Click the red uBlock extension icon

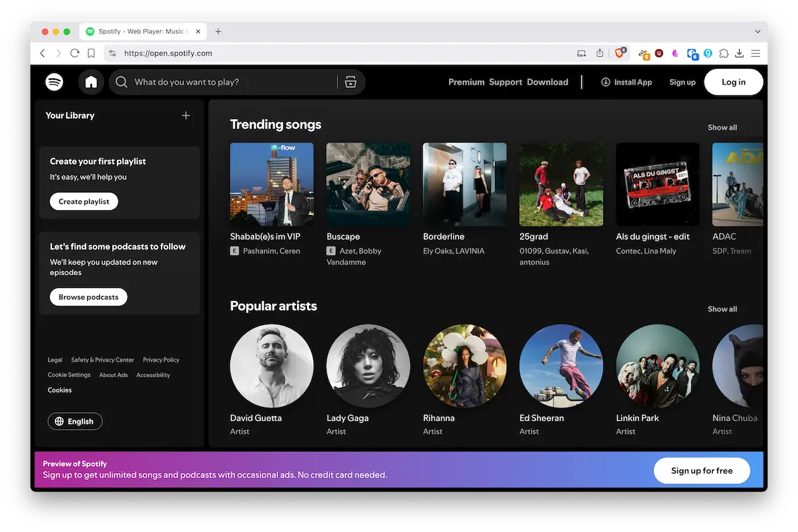[x=659, y=53]
